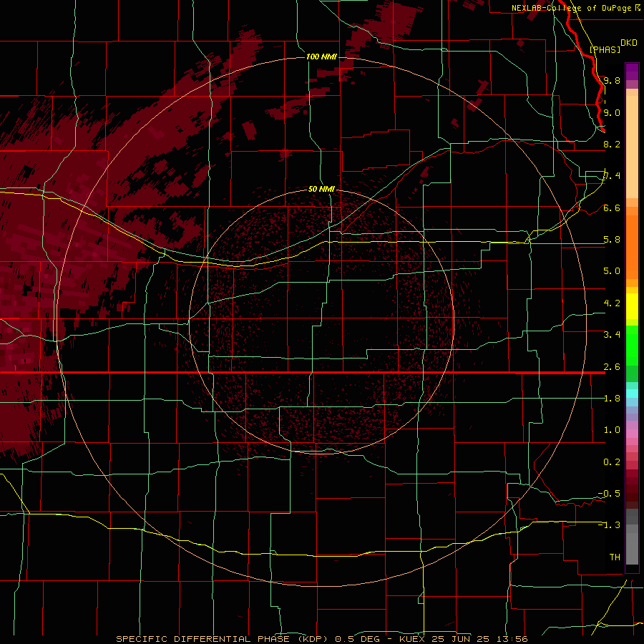Screen dimensions: 644x644
Task: Click the 6.6 value on the color scale
Action: point(612,208)
